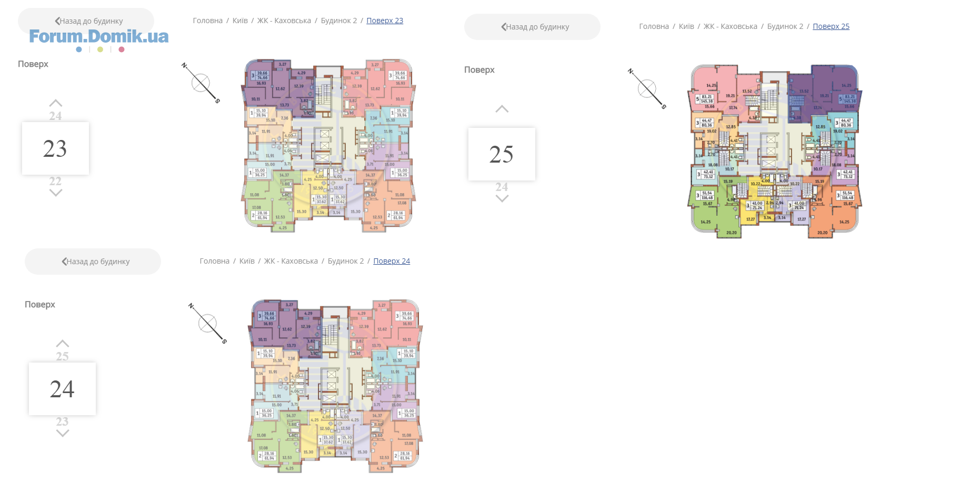Open the floor 25 plan image
The width and height of the screenshot is (980, 492).
[775, 152]
